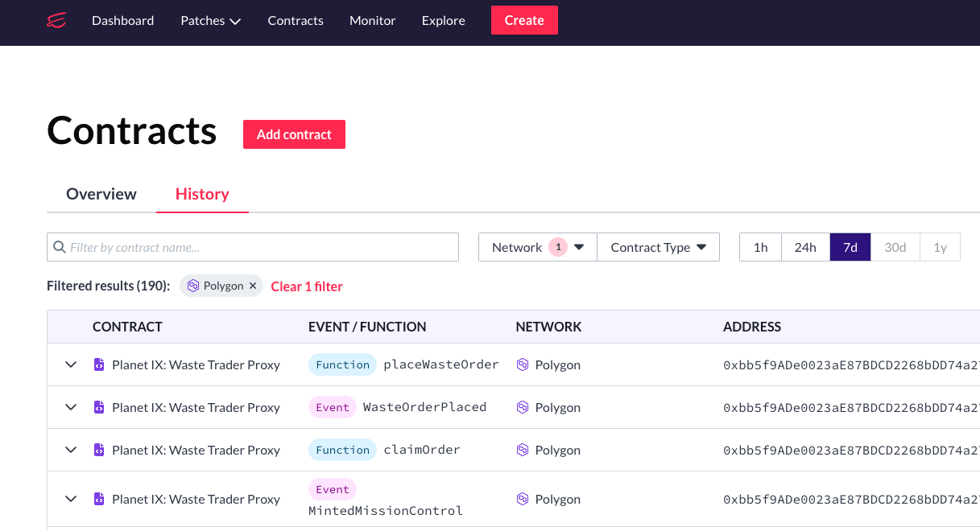980x531 pixels.
Task: Click the Event badge next to WasteOrderPlaced
Action: (332, 407)
